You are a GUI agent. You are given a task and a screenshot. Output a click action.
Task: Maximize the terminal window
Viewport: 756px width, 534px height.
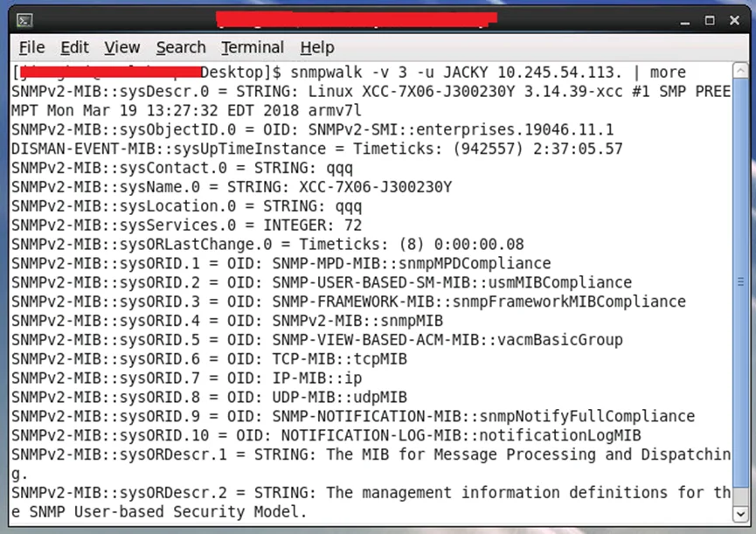[x=710, y=20]
